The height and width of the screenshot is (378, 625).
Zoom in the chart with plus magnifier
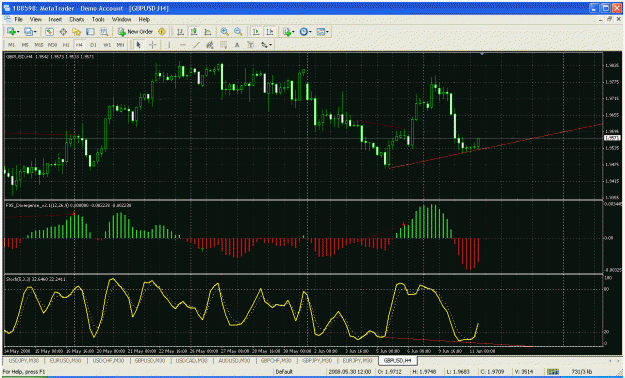(224, 32)
